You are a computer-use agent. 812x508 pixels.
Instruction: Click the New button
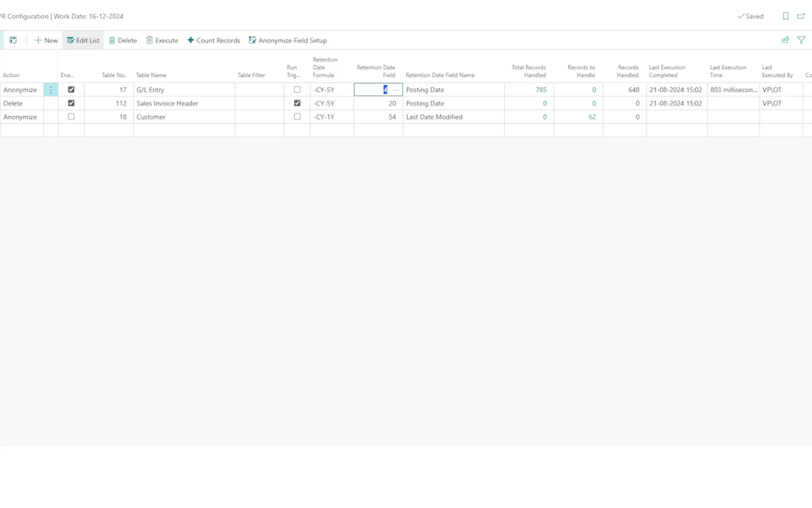(46, 40)
